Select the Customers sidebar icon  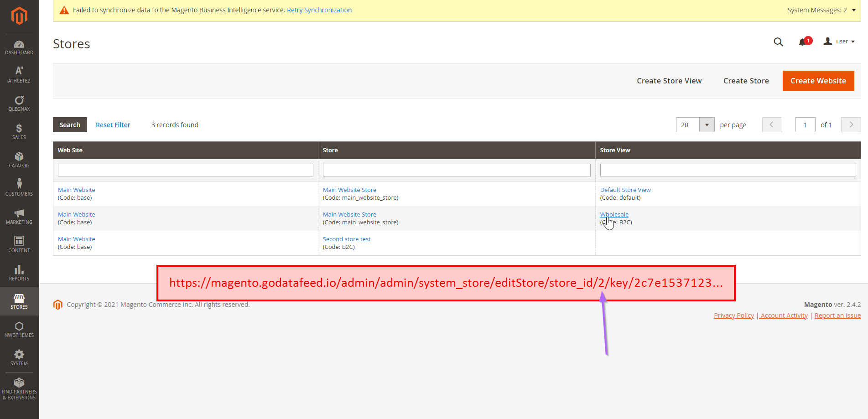(19, 187)
